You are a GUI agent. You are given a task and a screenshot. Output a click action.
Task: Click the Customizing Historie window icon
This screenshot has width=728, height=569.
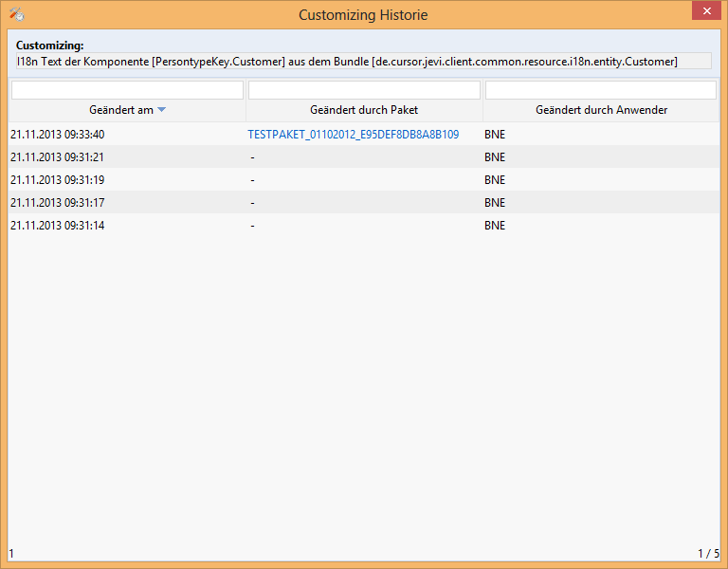[x=15, y=14]
